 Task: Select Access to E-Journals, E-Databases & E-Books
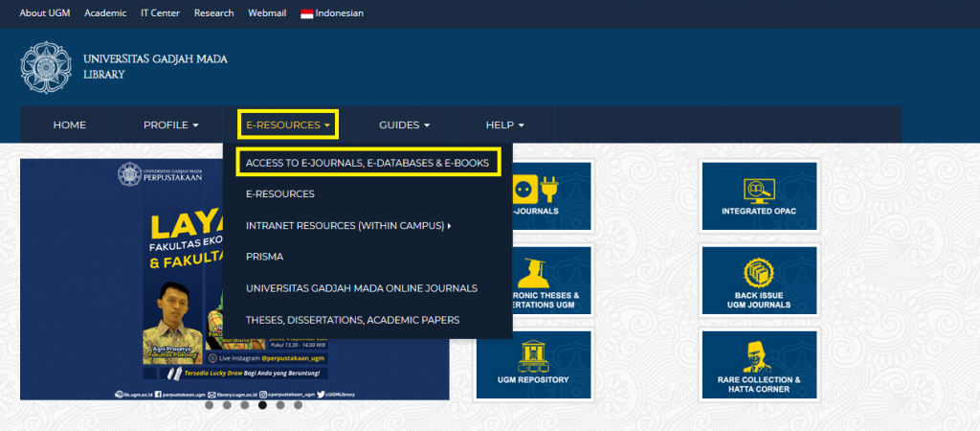[367, 162]
